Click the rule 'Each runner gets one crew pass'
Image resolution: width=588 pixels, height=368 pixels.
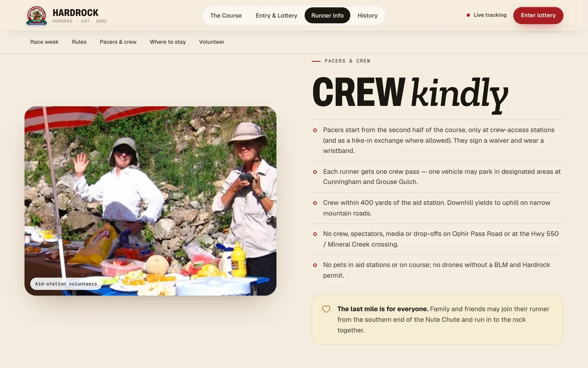coord(437,177)
